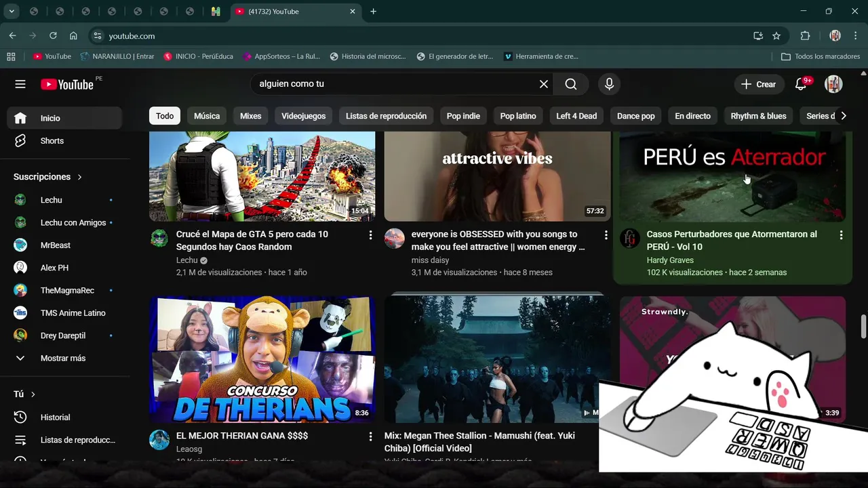
Task: Select the En directo chip
Action: point(692,116)
